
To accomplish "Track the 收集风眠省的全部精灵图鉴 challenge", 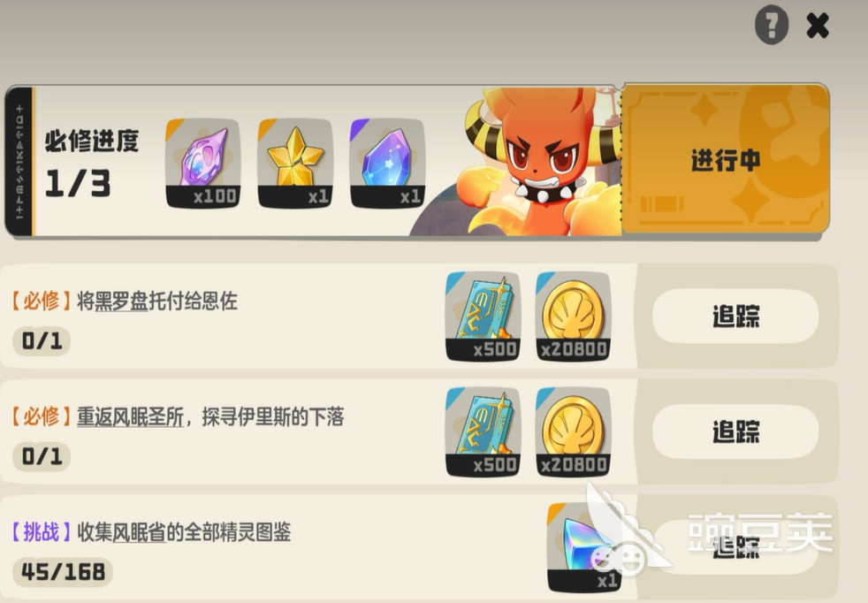I will pos(735,547).
